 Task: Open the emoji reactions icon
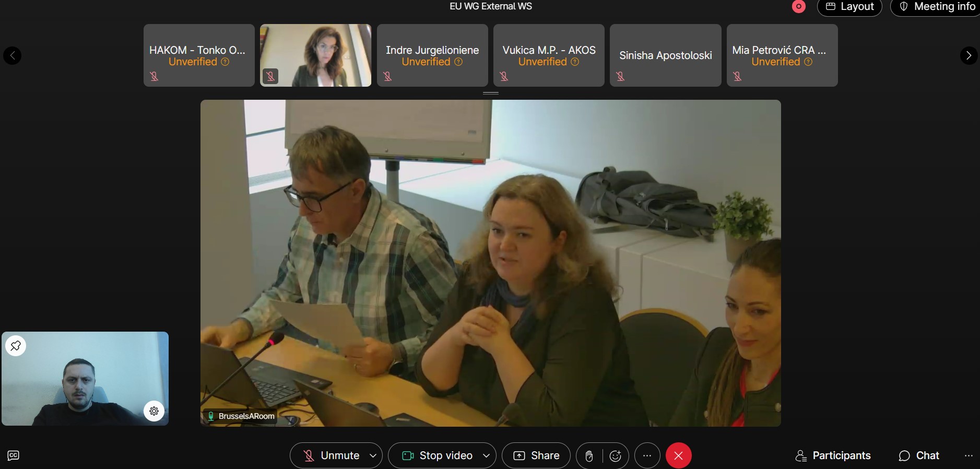(616, 456)
